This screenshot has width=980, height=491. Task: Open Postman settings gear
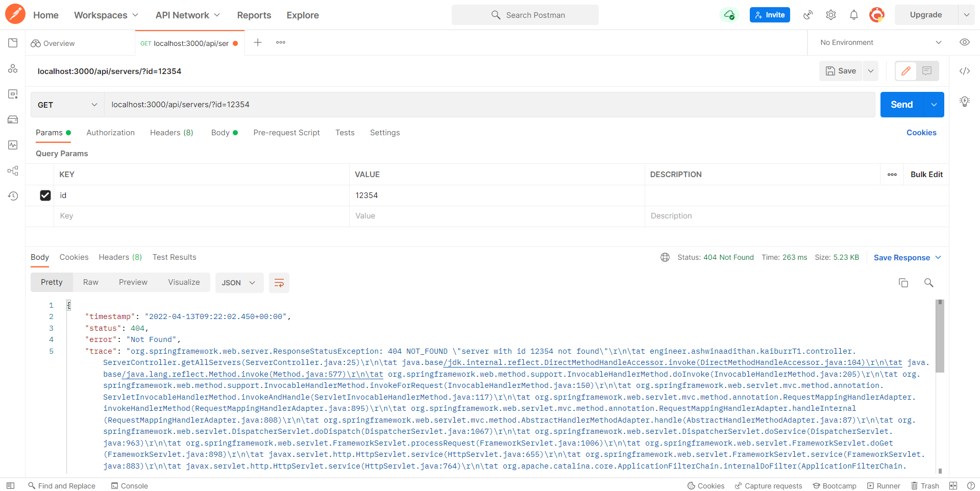click(x=830, y=15)
